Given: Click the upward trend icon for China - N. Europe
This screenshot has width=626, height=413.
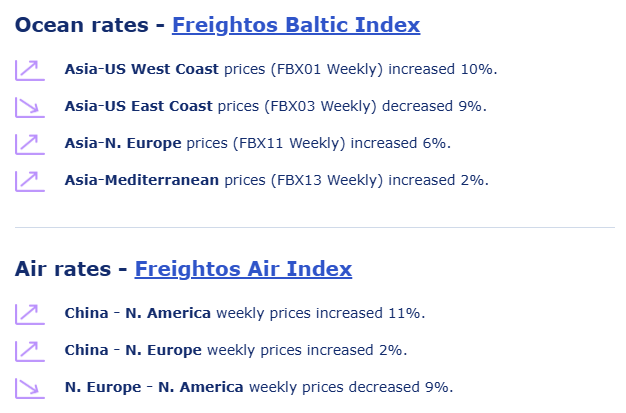Looking at the screenshot, I should click(x=27, y=350).
